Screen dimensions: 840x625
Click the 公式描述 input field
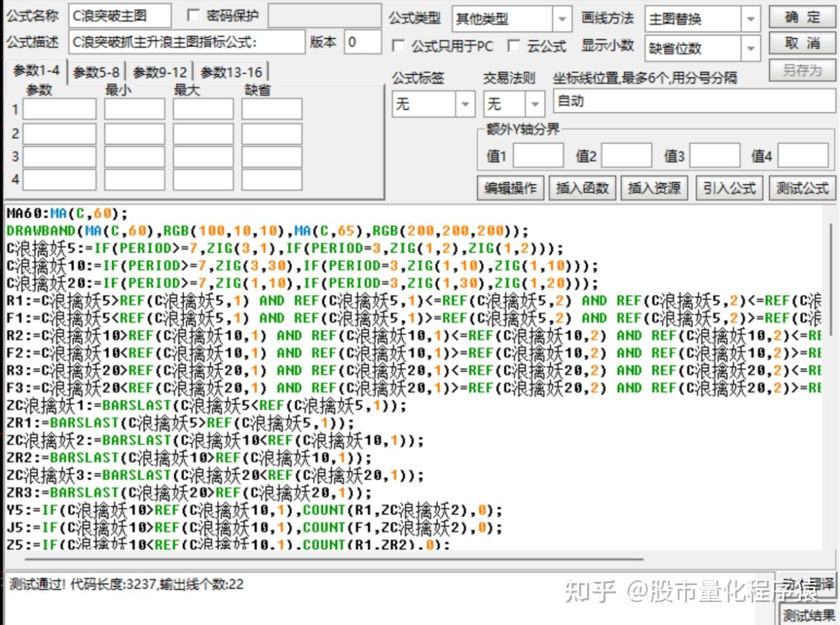coord(187,42)
